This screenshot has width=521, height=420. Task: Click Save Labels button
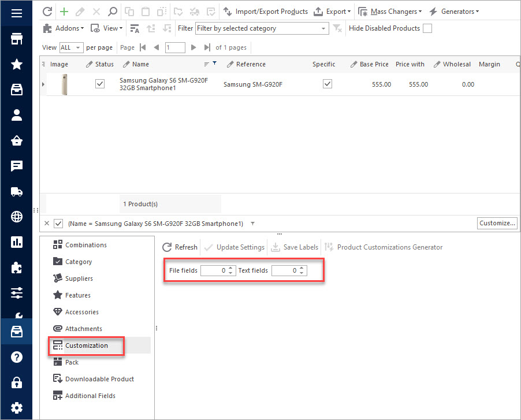pos(295,247)
